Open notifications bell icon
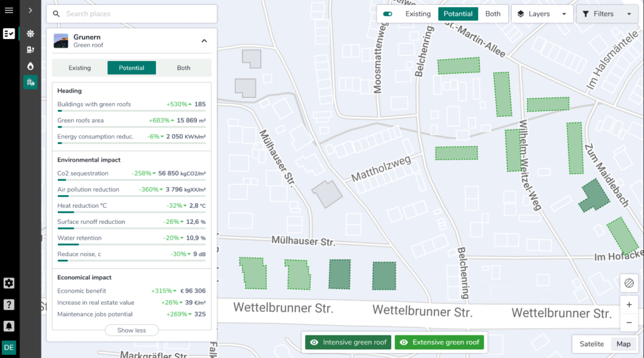Image resolution: width=644 pixels, height=358 pixels. [x=9, y=326]
